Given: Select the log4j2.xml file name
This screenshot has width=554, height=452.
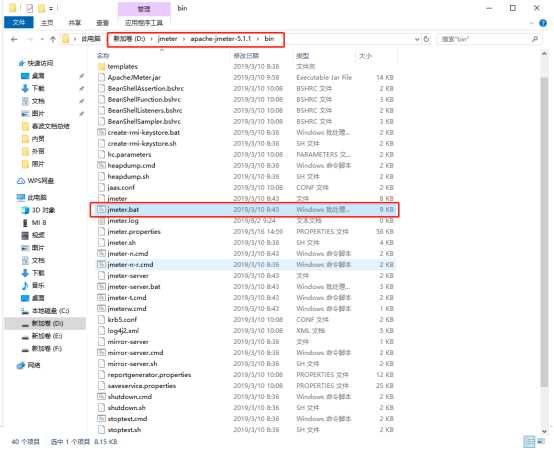Looking at the screenshot, I should coord(123,331).
